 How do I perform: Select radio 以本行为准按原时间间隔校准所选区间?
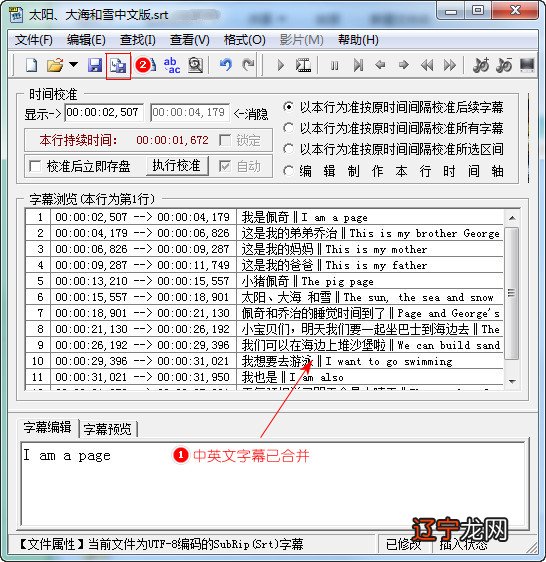click(x=288, y=149)
